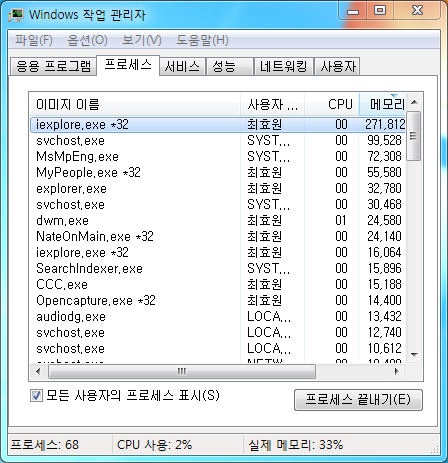This screenshot has height=463, width=448.
Task: Switch to the 서비스 tab
Action: click(182, 66)
